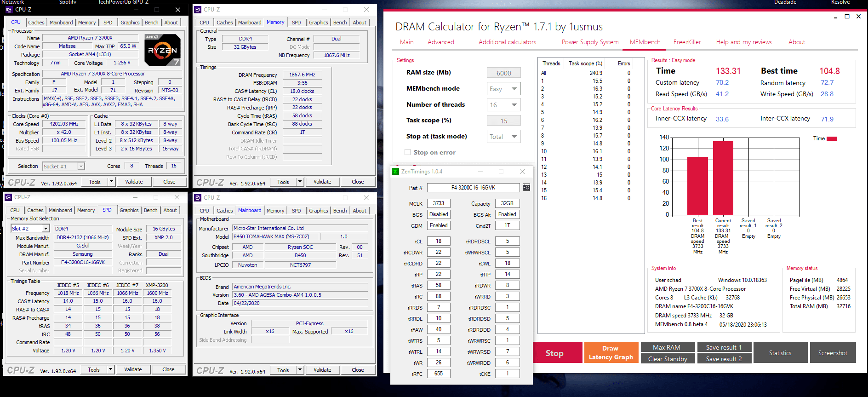The width and height of the screenshot is (868, 397).
Task: Open the Stop at task mode dropdown
Action: point(504,137)
